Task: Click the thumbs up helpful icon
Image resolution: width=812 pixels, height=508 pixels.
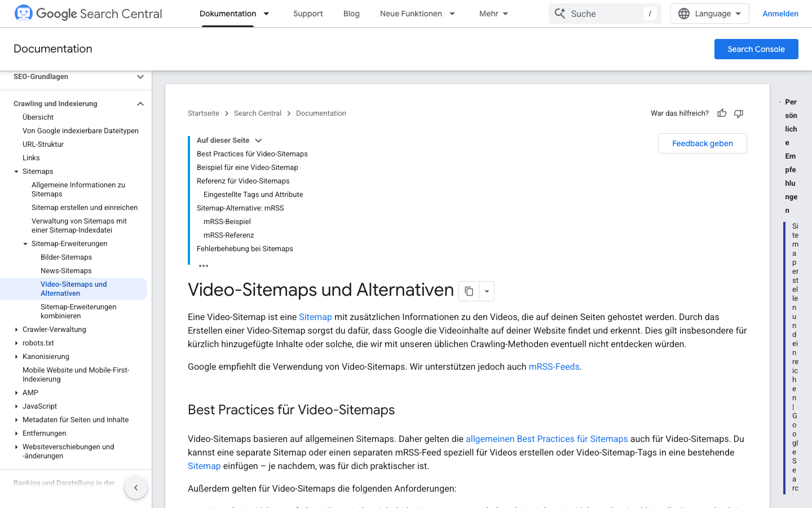Action: [722, 113]
